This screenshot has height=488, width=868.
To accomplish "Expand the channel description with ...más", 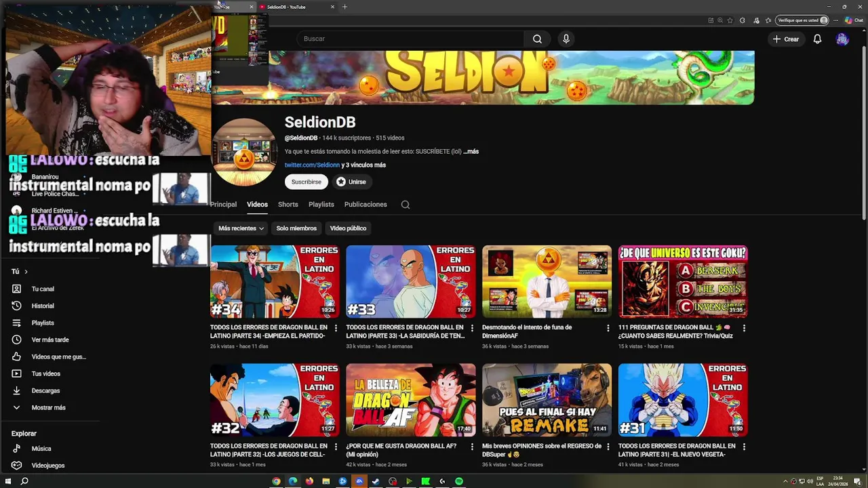I will tap(471, 151).
